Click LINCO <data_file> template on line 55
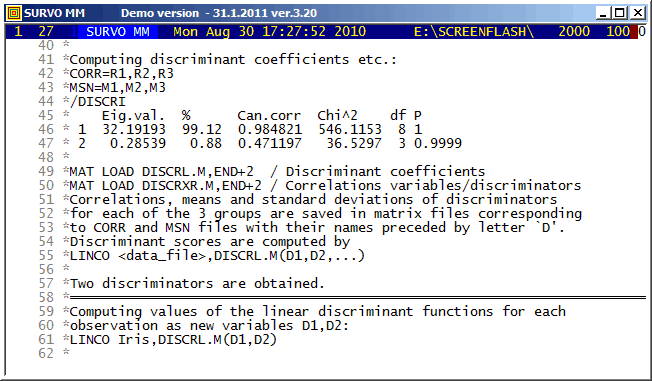The width and height of the screenshot is (652, 381). pos(217,255)
